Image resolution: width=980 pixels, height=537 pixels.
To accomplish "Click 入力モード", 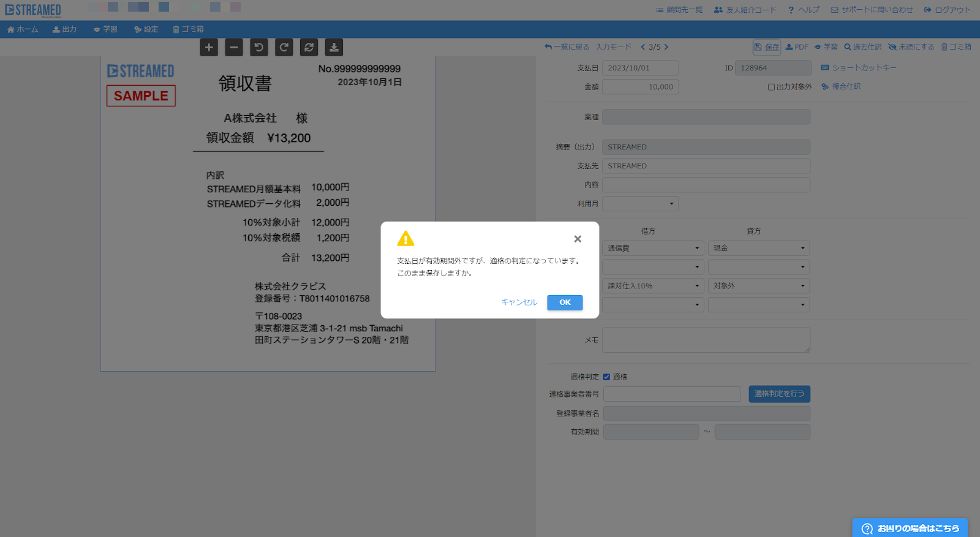I will coord(614,47).
